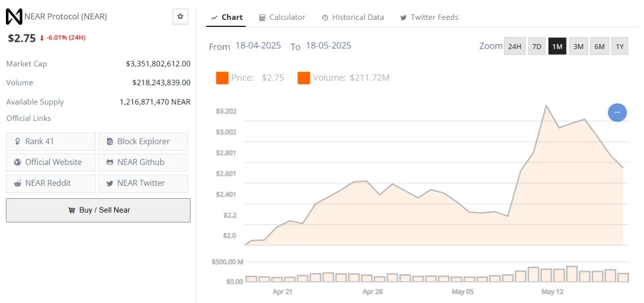This screenshot has height=303, width=644.
Task: Open the NEAR Github link
Action: (143, 162)
